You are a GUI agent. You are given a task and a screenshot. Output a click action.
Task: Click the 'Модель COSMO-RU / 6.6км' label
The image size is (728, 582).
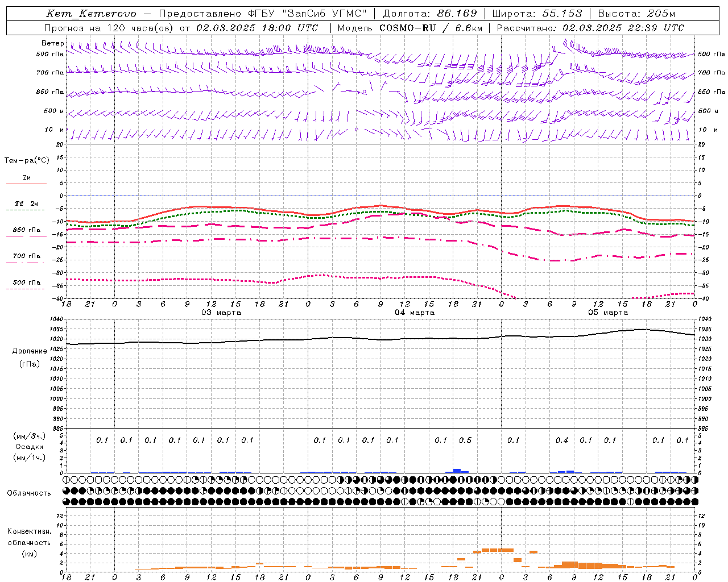coord(409,28)
